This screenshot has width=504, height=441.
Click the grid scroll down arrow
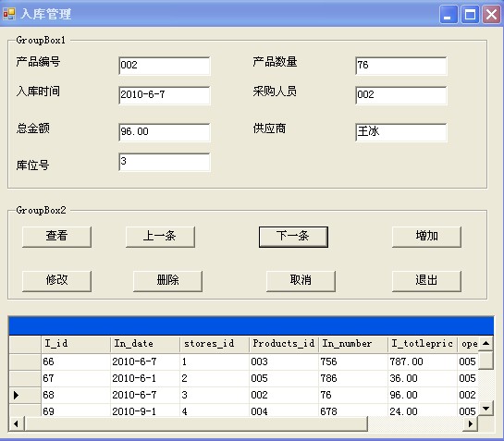486,409
